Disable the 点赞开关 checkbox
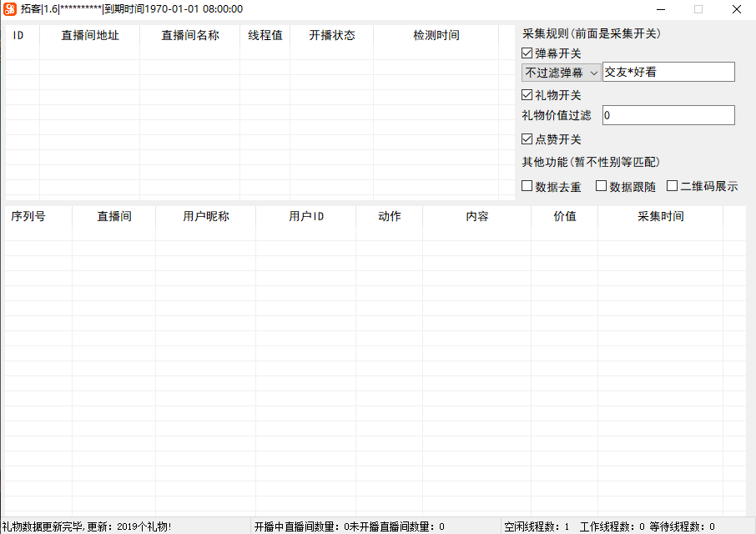Viewport: 756px width, 534px height. 527,139
